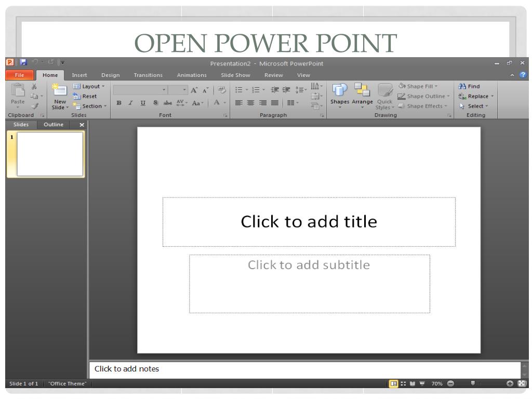The image size is (532, 399).
Task: Align text right in Paragraph group
Action: tap(262, 103)
